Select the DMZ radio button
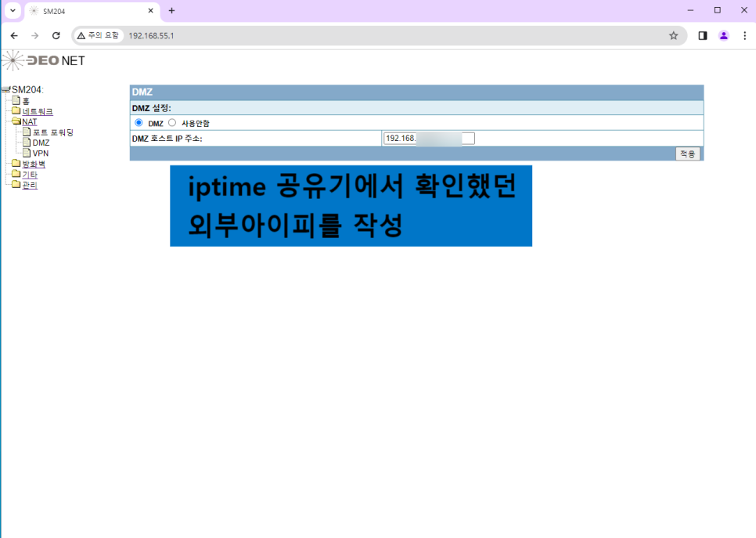This screenshot has height=538, width=756. [x=139, y=123]
